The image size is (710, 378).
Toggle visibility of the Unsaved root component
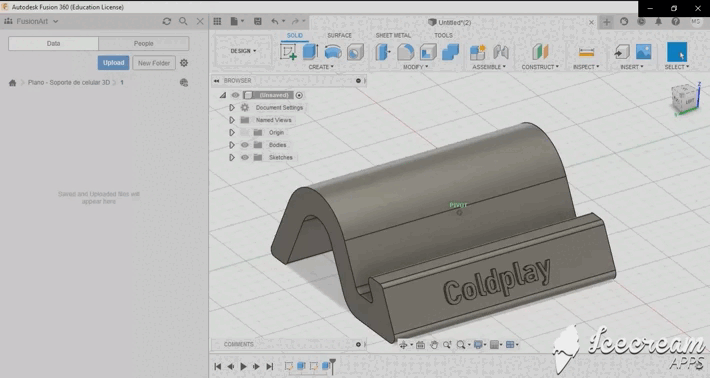coord(235,95)
